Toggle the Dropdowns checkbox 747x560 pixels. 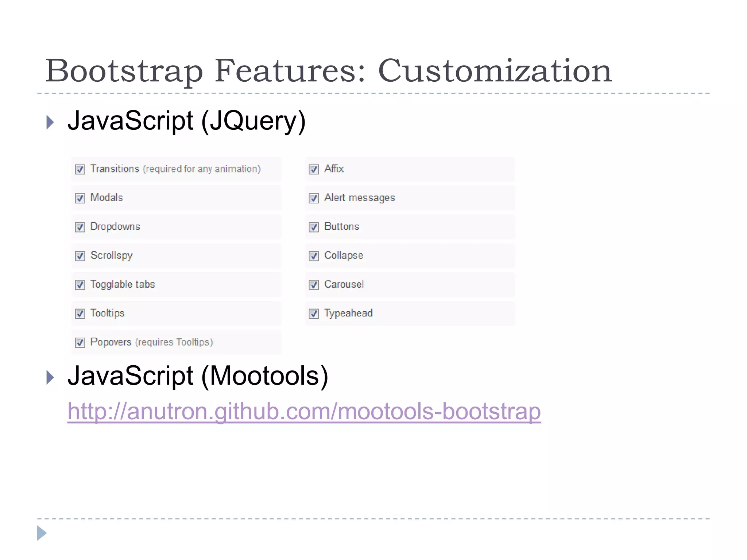80,227
